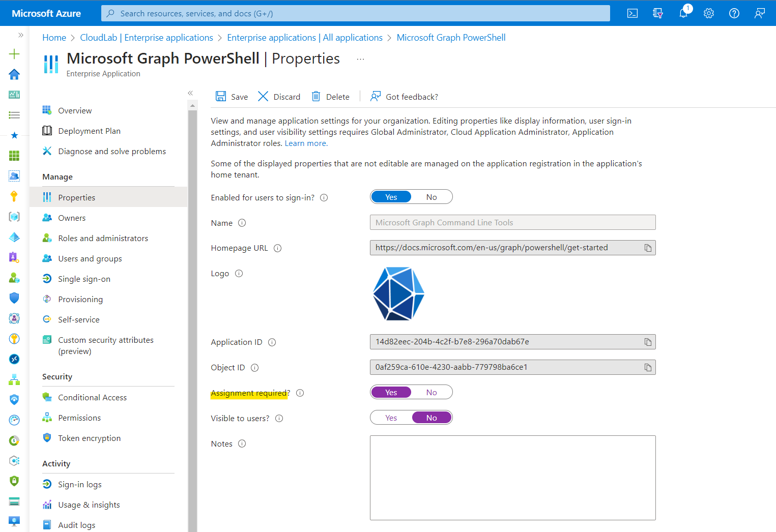Click the Create a resource plus icon
The height and width of the screenshot is (532, 776).
pos(14,54)
